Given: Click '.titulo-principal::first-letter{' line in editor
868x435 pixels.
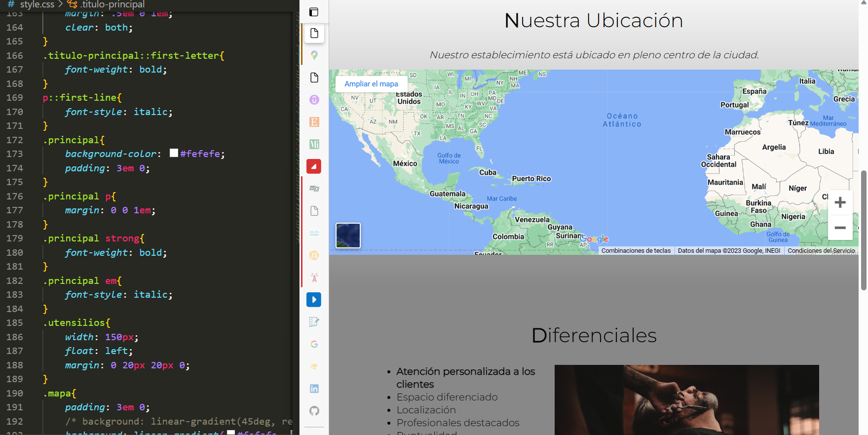Looking at the screenshot, I should [x=133, y=55].
